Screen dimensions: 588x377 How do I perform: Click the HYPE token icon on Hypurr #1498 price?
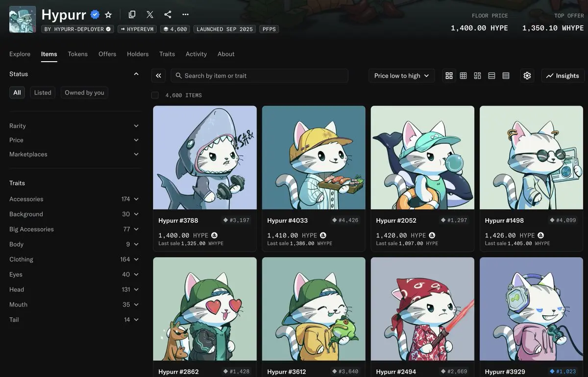tap(540, 236)
